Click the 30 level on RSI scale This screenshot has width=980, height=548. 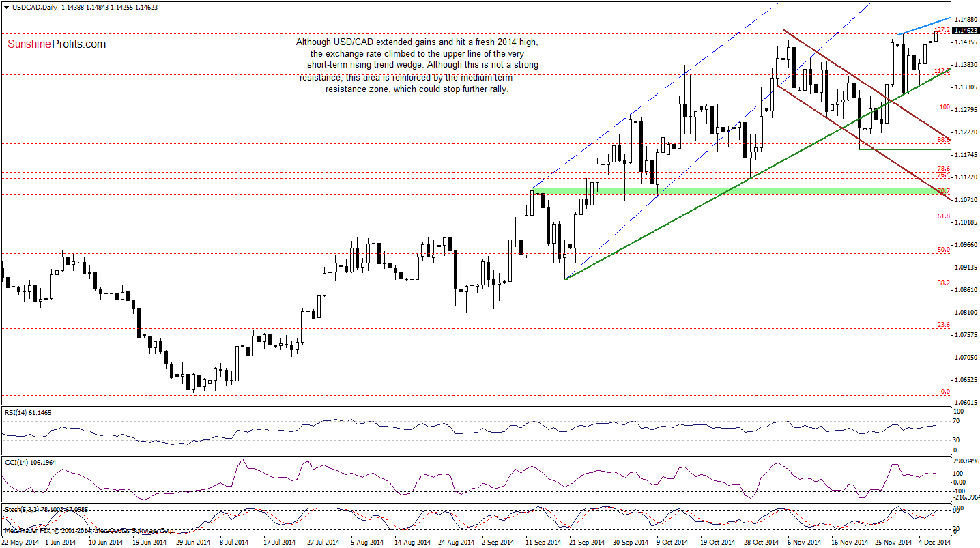pyautogui.click(x=957, y=439)
